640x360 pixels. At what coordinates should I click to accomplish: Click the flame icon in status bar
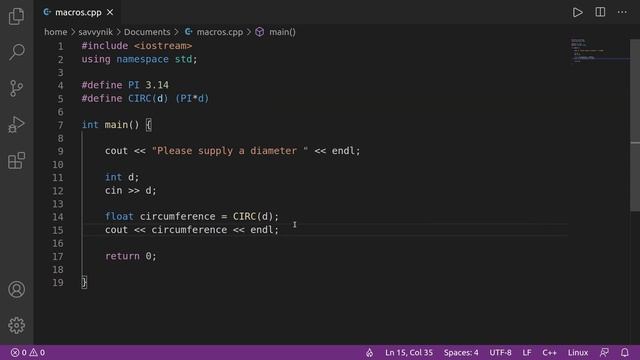[x=369, y=352]
